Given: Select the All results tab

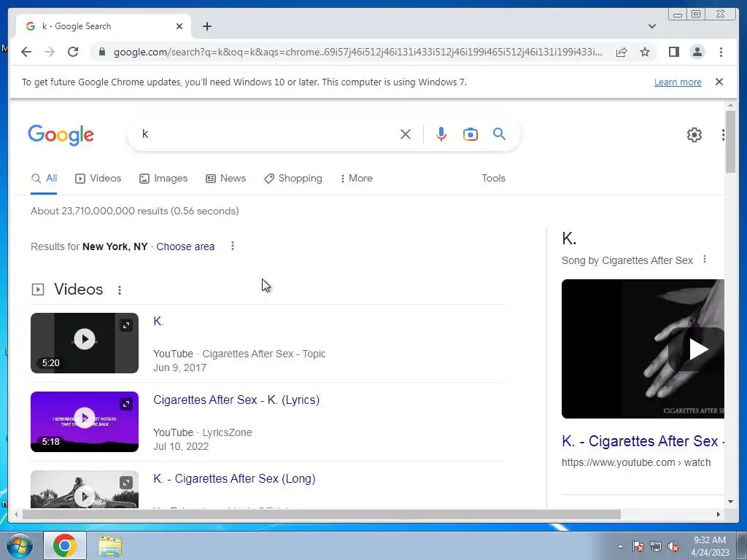Looking at the screenshot, I should pyautogui.click(x=44, y=179).
